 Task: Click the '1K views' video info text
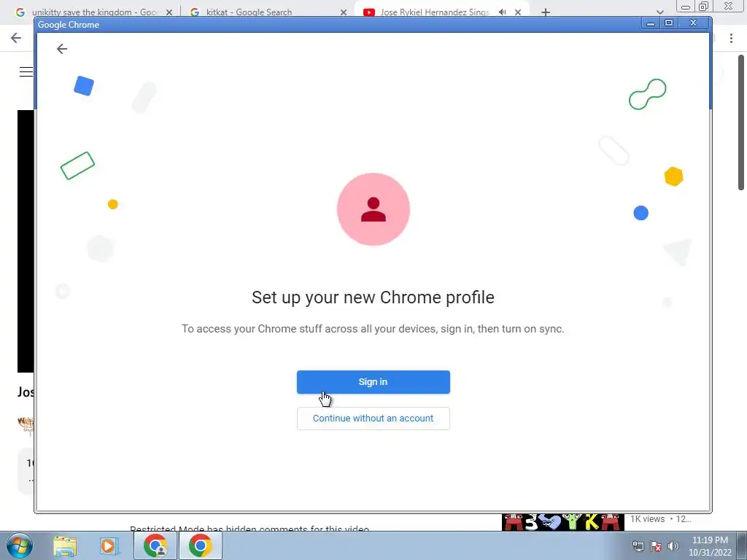click(x=648, y=519)
